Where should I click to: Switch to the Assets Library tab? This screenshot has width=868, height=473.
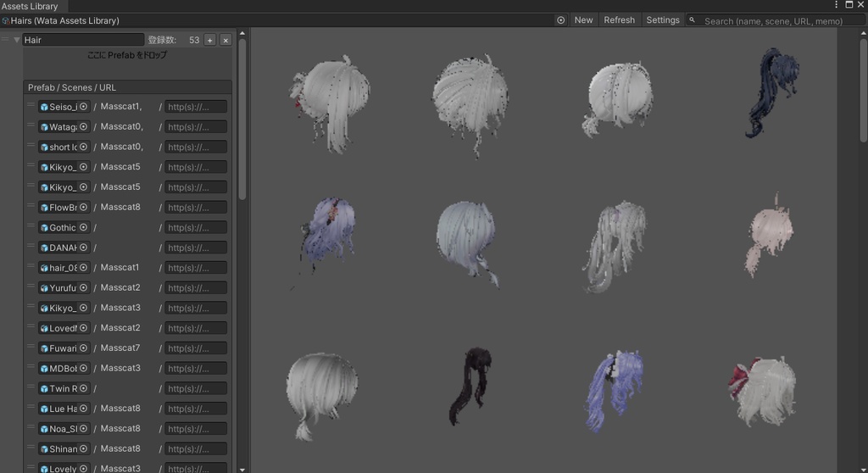(x=31, y=6)
